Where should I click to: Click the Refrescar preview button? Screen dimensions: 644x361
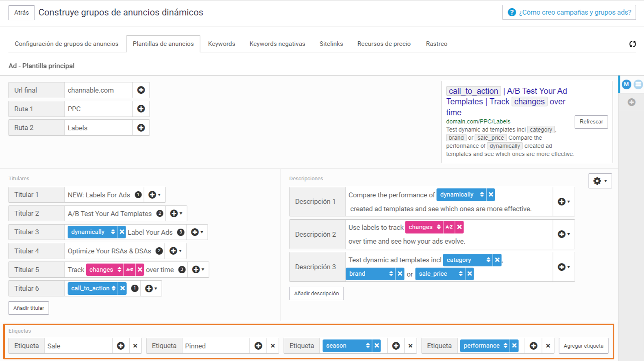click(x=591, y=122)
